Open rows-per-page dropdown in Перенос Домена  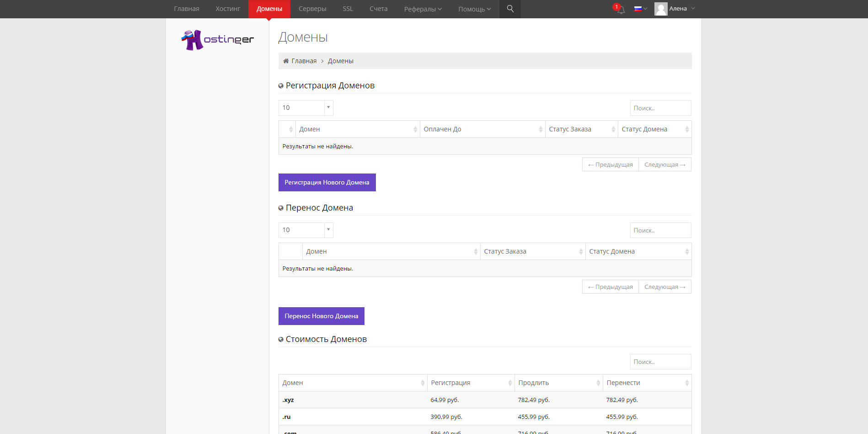click(x=305, y=230)
